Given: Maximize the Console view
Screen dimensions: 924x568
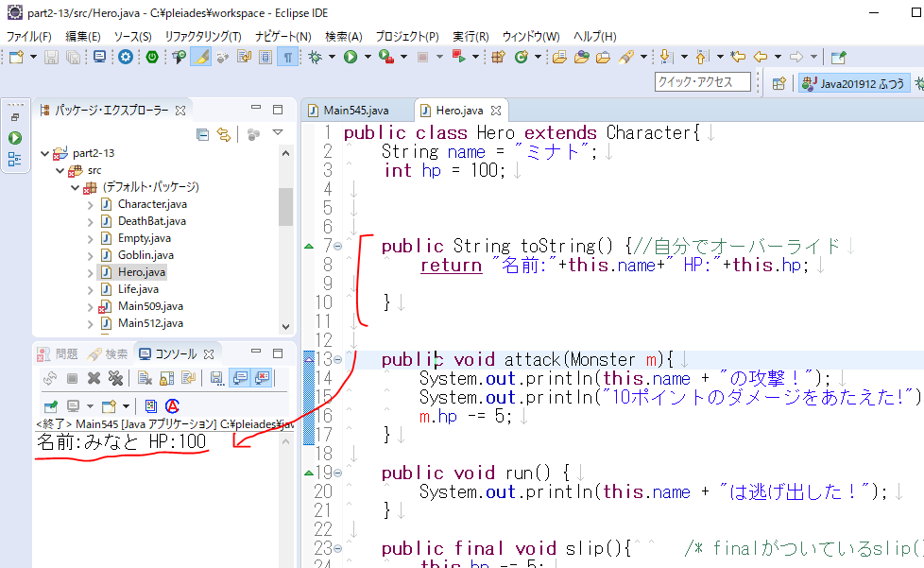Looking at the screenshot, I should pos(278,353).
